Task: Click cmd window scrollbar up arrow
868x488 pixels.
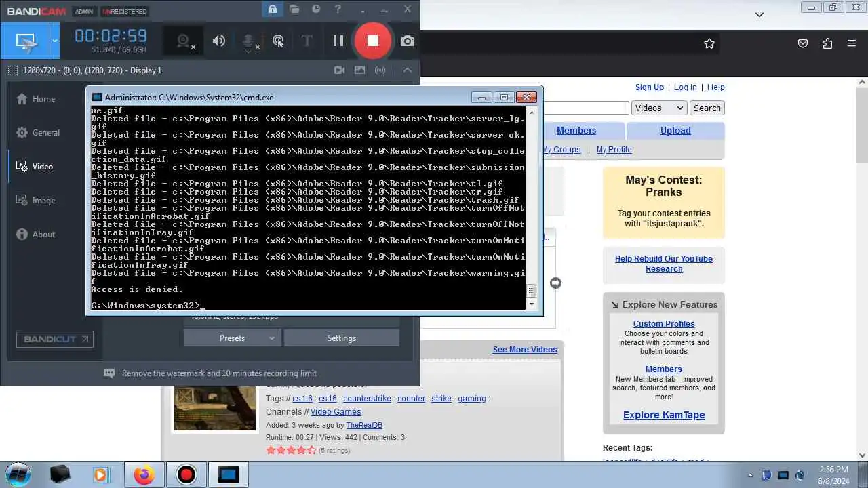Action: click(531, 112)
